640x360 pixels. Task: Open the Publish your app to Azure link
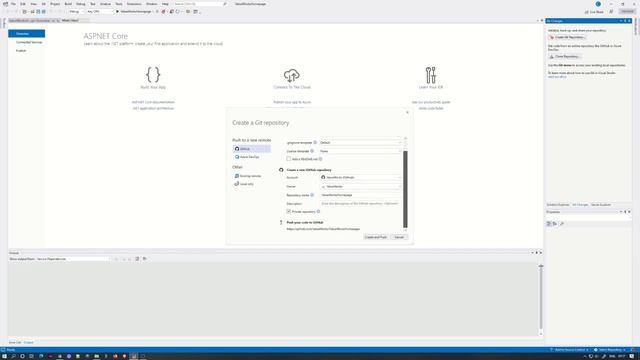click(292, 102)
